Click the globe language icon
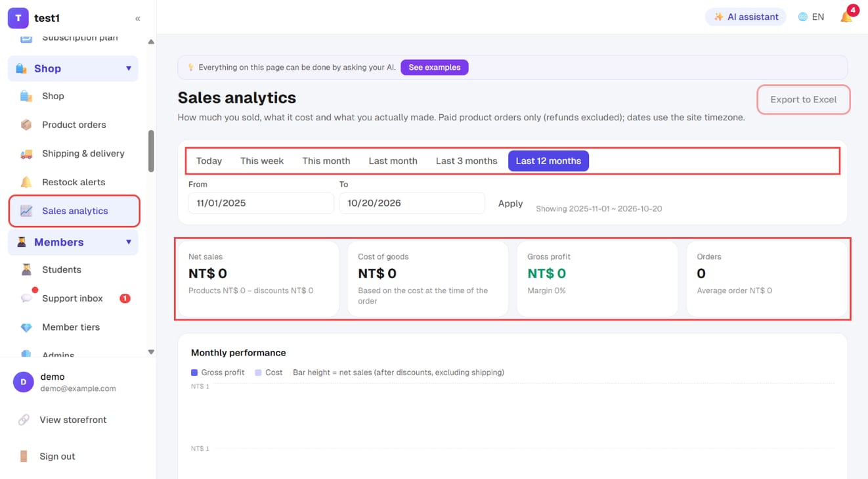 point(802,17)
